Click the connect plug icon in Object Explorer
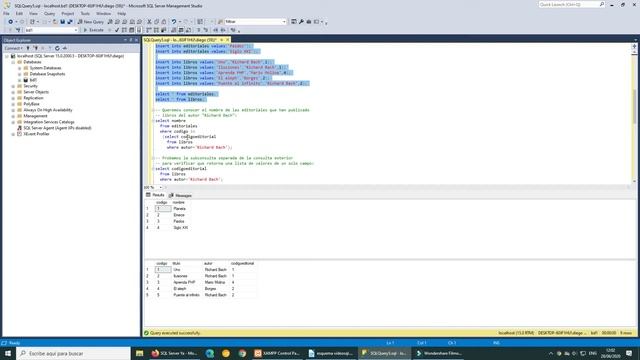This screenshot has width=640, height=360. point(28,48)
